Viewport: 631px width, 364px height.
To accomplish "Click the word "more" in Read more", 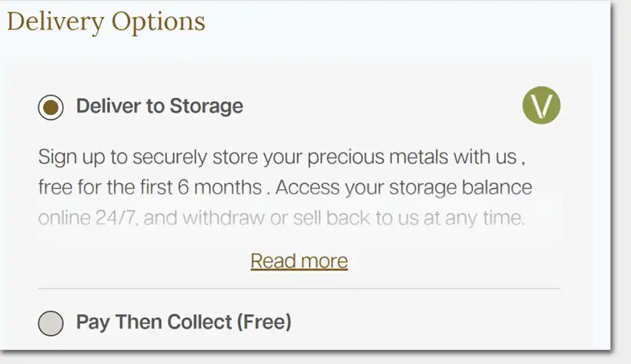I will pos(324,261).
